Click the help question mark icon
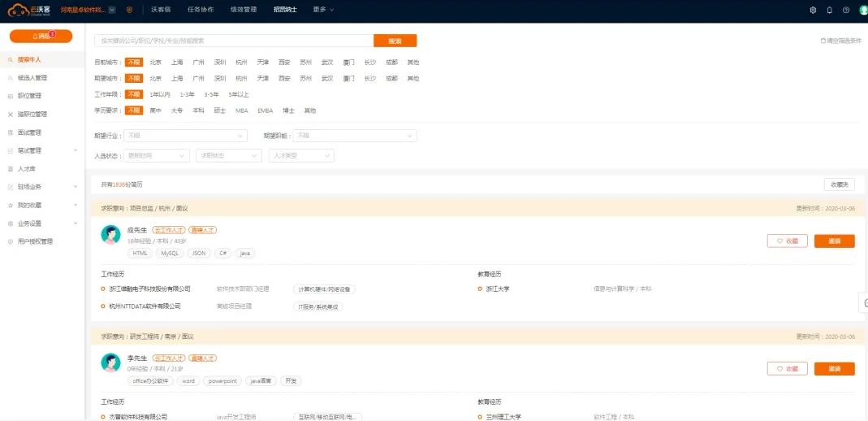The height and width of the screenshot is (421, 868). tap(846, 10)
